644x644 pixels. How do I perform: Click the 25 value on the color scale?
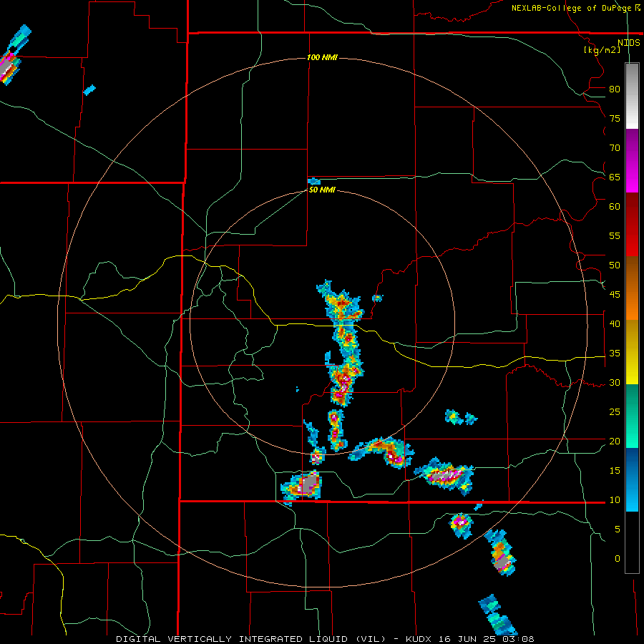[x=615, y=412]
